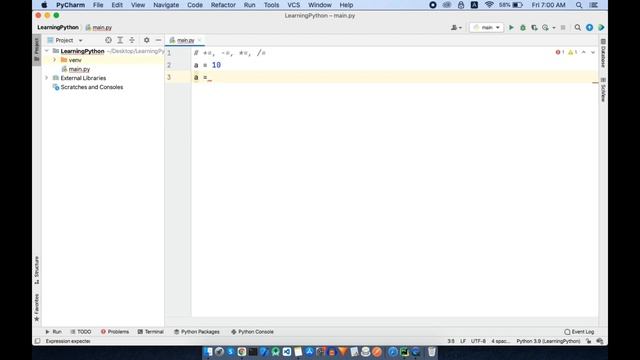Image resolution: width=640 pixels, height=360 pixels.
Task: Open the Favorites tool window strip
Action: point(37,307)
